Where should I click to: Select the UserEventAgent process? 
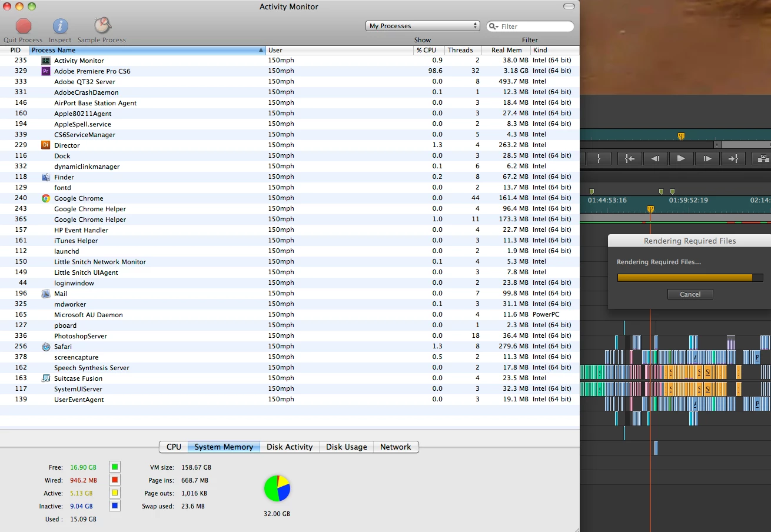click(290, 400)
